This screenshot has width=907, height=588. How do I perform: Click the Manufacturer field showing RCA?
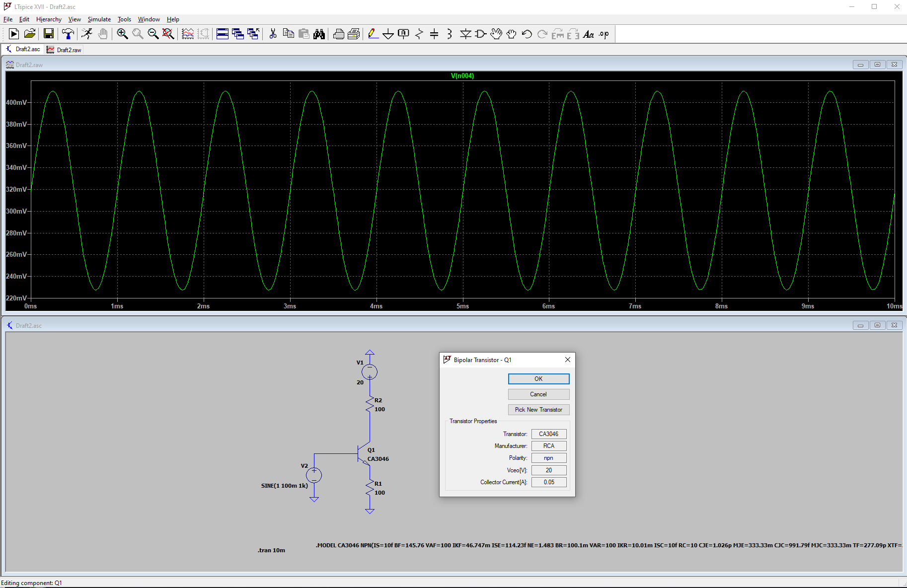point(549,446)
